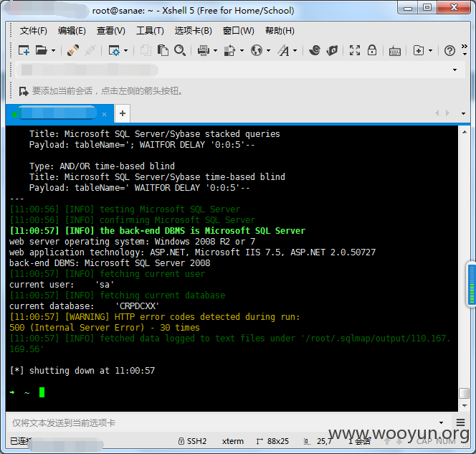Click the compose bar text input
This screenshot has height=454, width=476.
223,422
